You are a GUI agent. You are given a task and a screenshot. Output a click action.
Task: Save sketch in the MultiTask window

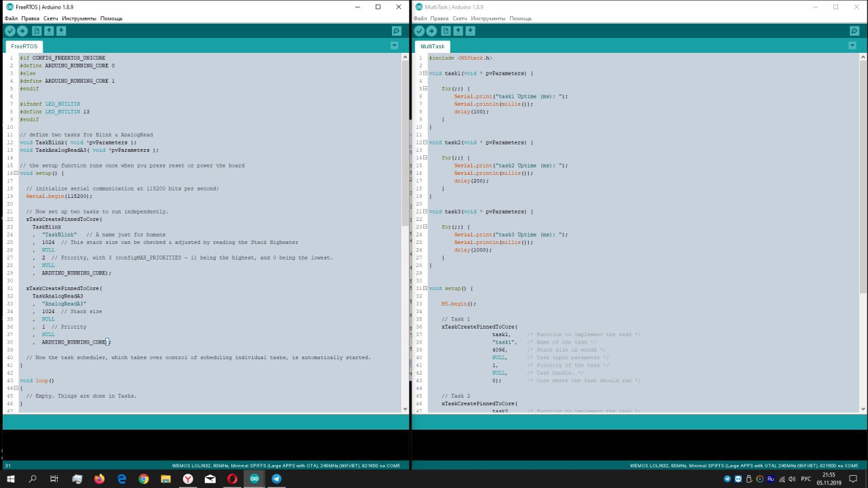(471, 31)
